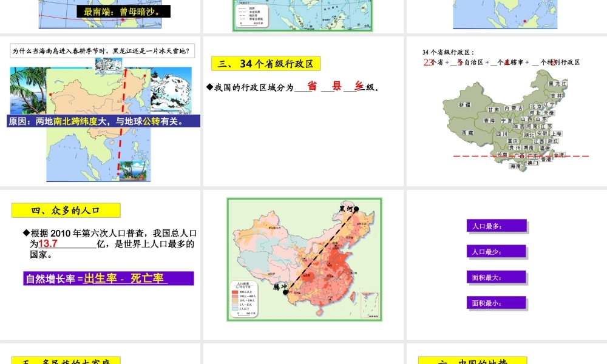The image size is (607, 364).
Task: Select the blue banner starting with '原因：两地南北跨纬度大'
Action: 103,121
